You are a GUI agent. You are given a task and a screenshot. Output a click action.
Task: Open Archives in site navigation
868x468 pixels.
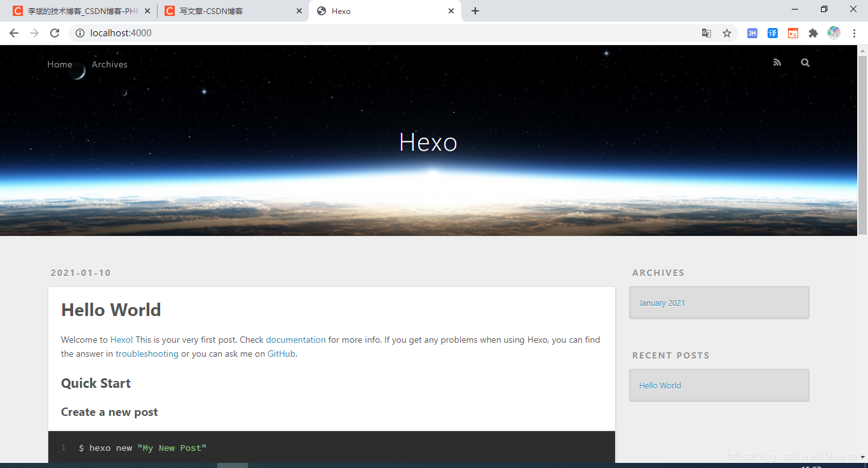tap(109, 64)
